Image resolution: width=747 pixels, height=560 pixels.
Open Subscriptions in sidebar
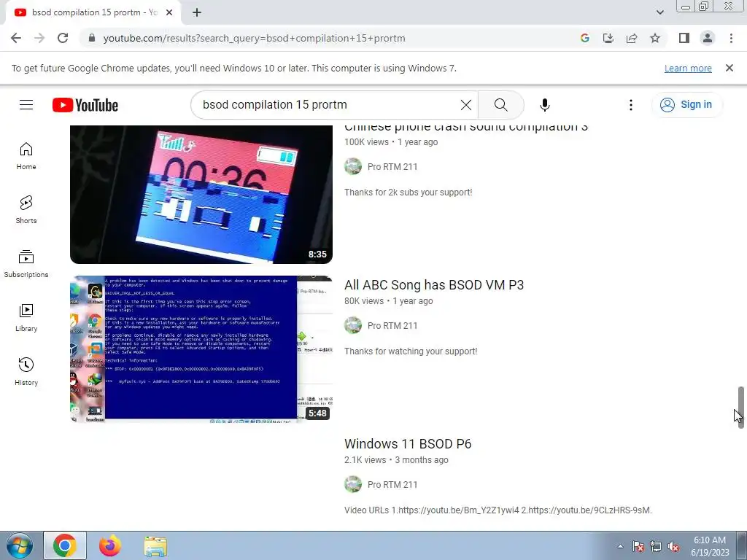(x=26, y=264)
